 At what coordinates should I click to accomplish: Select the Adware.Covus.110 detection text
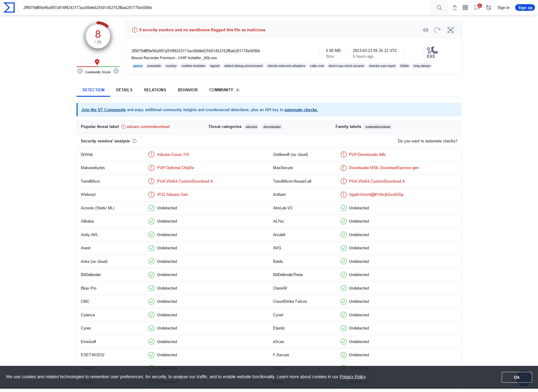pos(173,155)
